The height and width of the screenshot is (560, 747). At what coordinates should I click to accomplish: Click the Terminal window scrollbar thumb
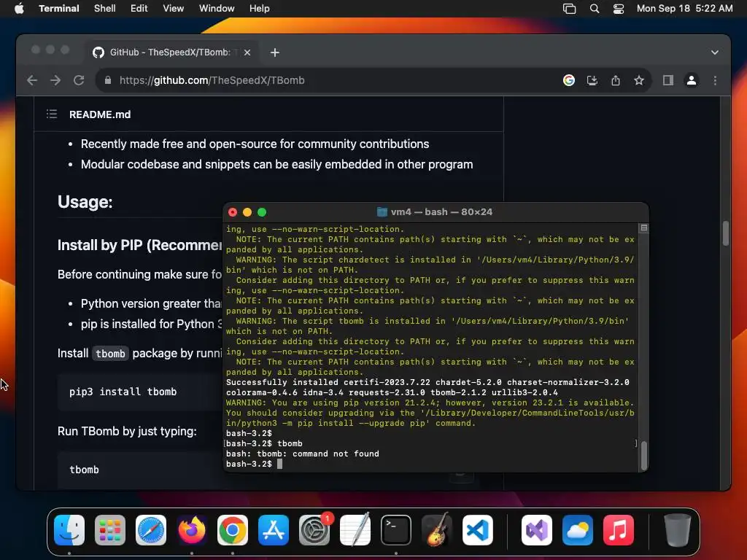pos(643,456)
